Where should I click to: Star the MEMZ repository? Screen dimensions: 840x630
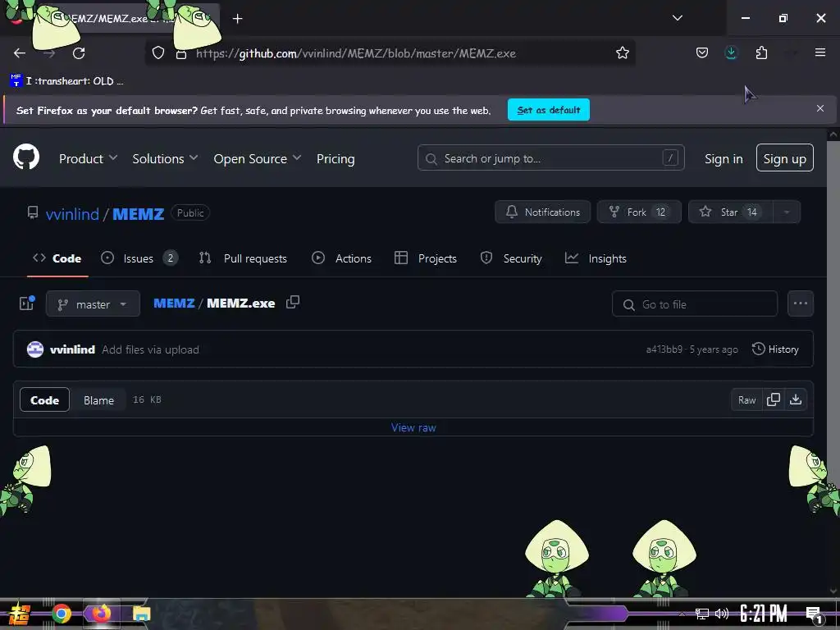[x=730, y=212]
